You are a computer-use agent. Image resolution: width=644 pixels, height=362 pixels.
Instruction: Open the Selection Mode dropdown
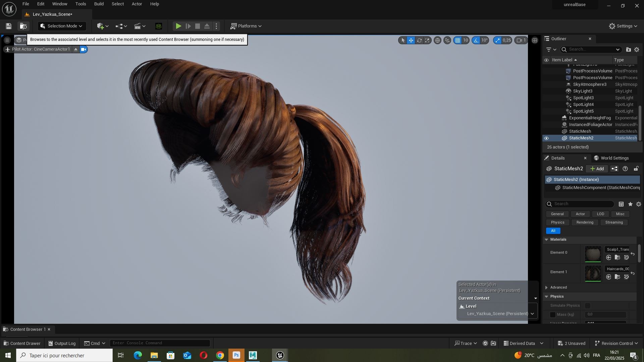[x=62, y=26]
